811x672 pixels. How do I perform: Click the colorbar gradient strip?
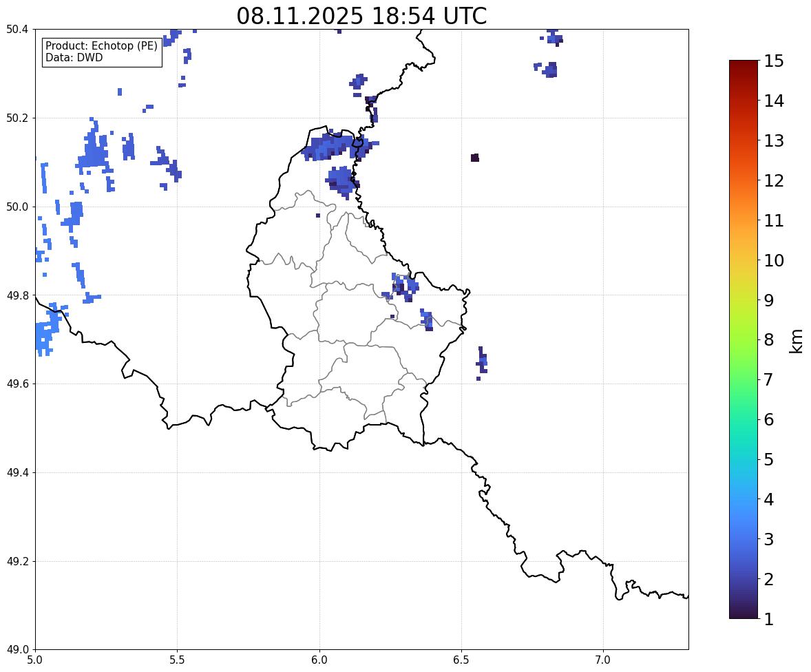[x=744, y=339]
